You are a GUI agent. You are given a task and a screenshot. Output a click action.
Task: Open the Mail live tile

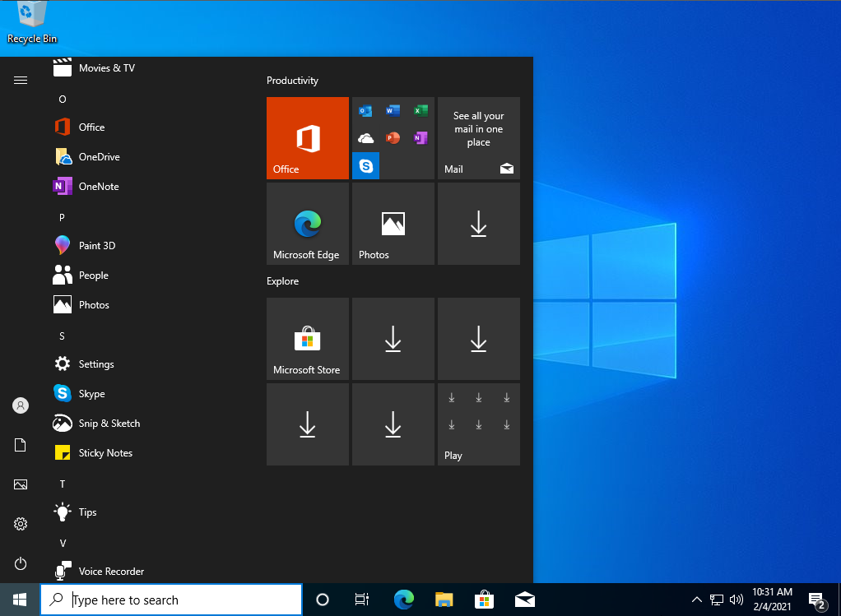click(478, 138)
